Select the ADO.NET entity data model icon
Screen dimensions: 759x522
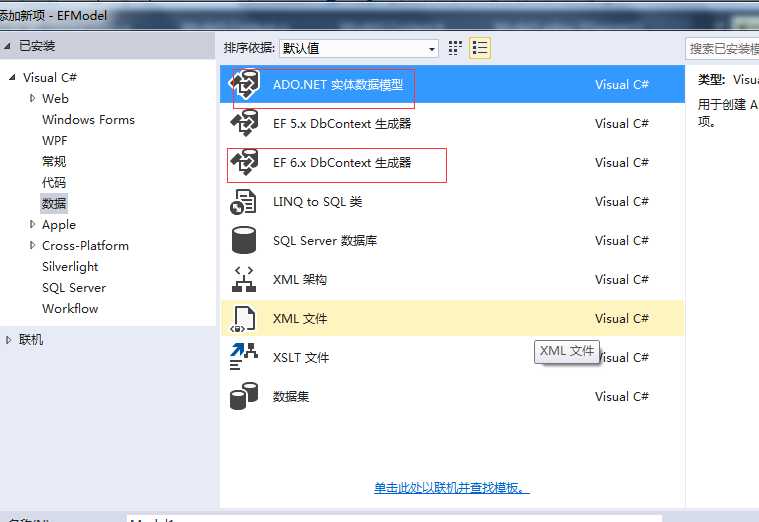[x=244, y=84]
